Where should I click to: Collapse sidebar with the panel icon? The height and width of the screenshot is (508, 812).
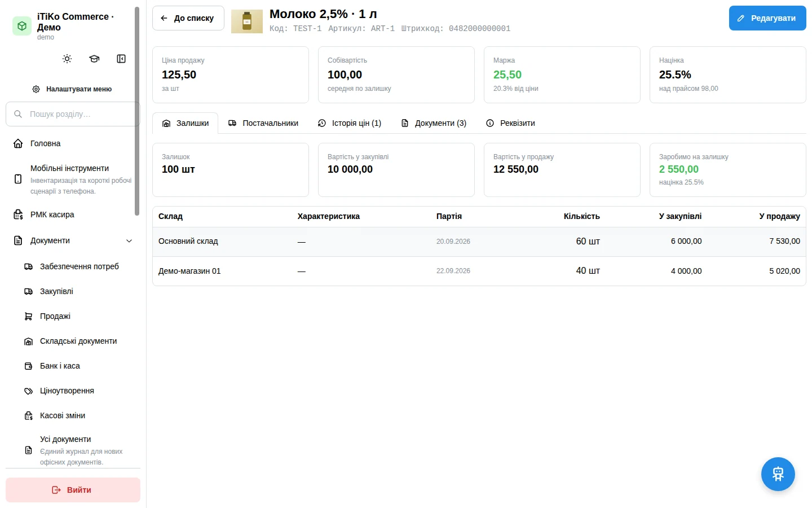121,59
